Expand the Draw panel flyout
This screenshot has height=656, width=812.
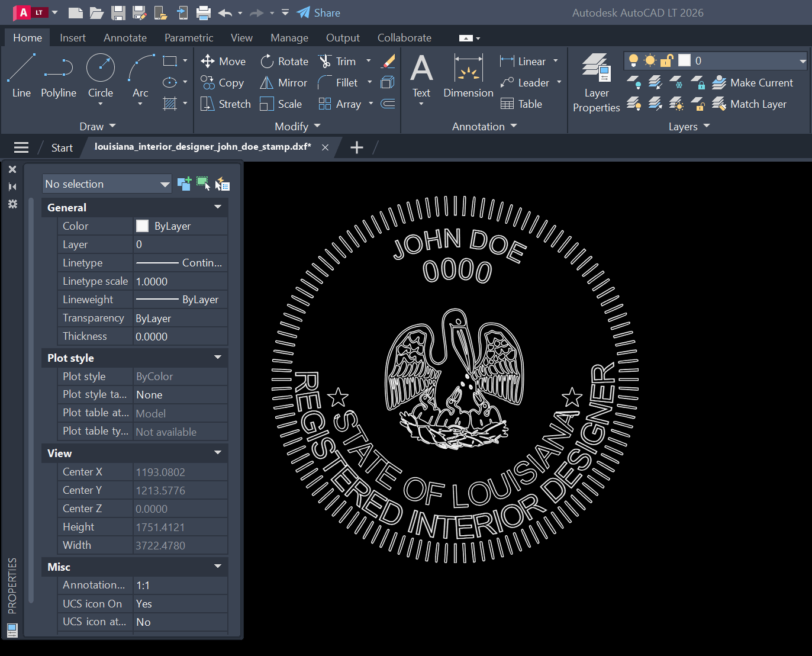tap(98, 126)
